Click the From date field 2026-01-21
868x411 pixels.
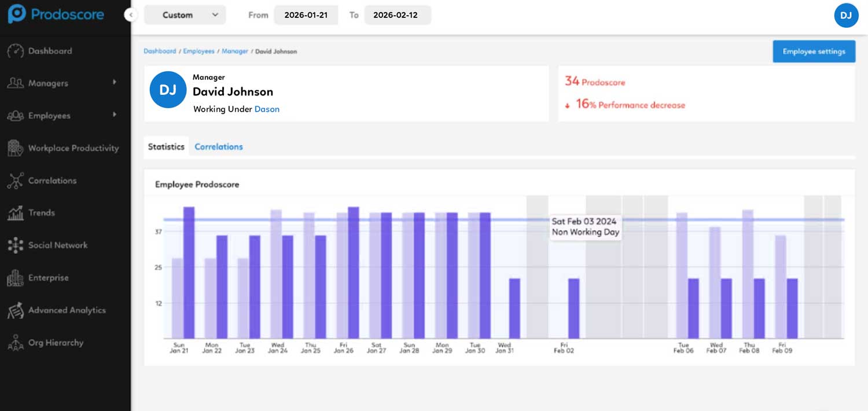click(x=306, y=15)
